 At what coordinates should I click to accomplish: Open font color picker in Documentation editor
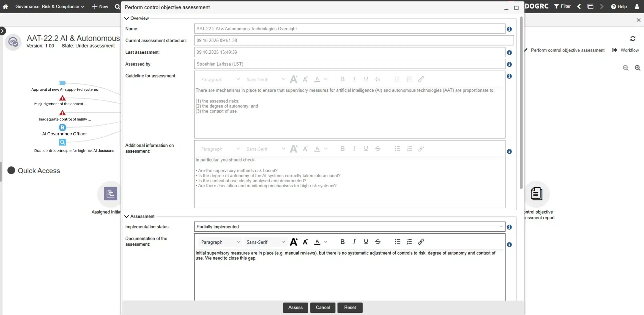click(x=326, y=242)
